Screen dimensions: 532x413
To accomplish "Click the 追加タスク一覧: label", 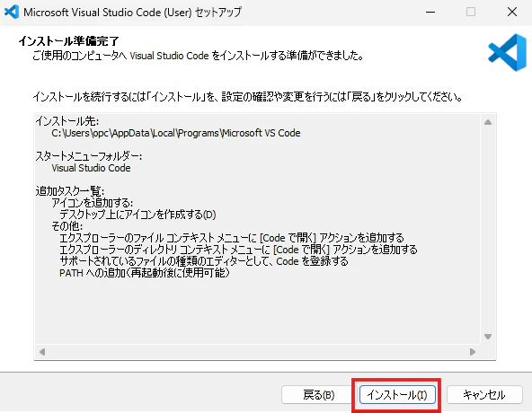I will (x=70, y=191).
